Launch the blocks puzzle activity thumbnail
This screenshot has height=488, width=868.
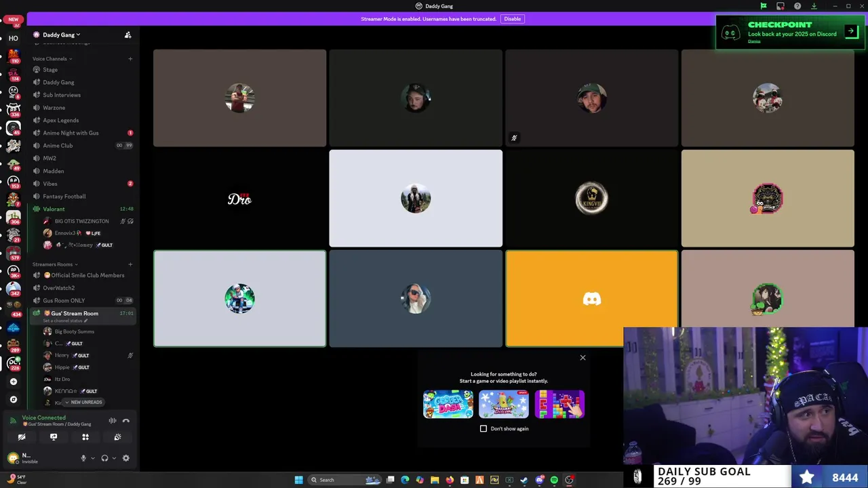tap(559, 404)
